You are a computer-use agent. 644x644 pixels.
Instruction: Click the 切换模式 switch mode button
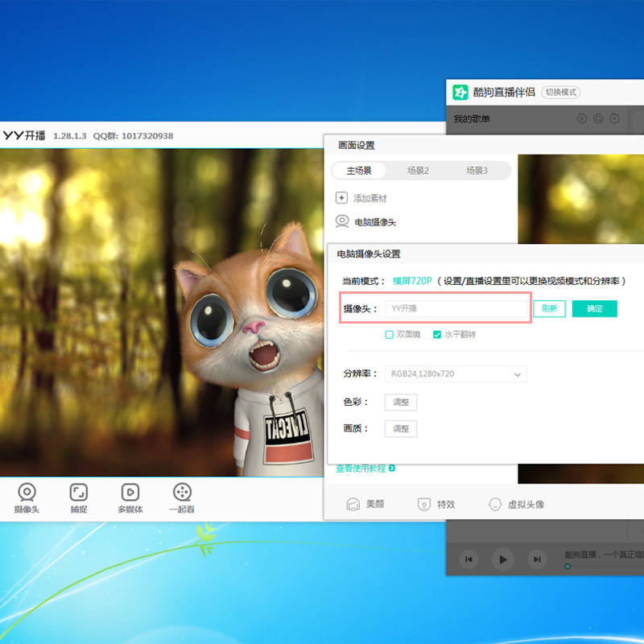560,92
